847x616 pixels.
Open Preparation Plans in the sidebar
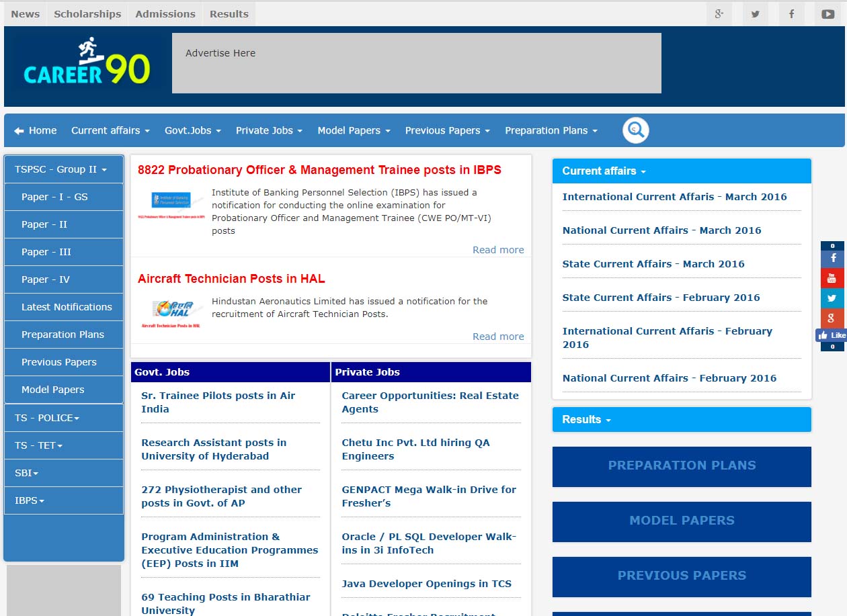click(x=64, y=335)
